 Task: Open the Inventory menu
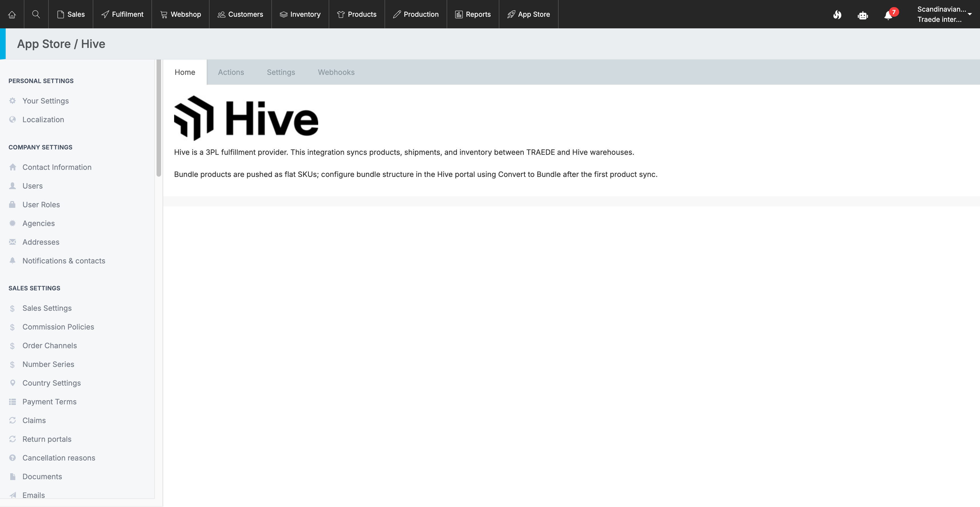pyautogui.click(x=300, y=14)
